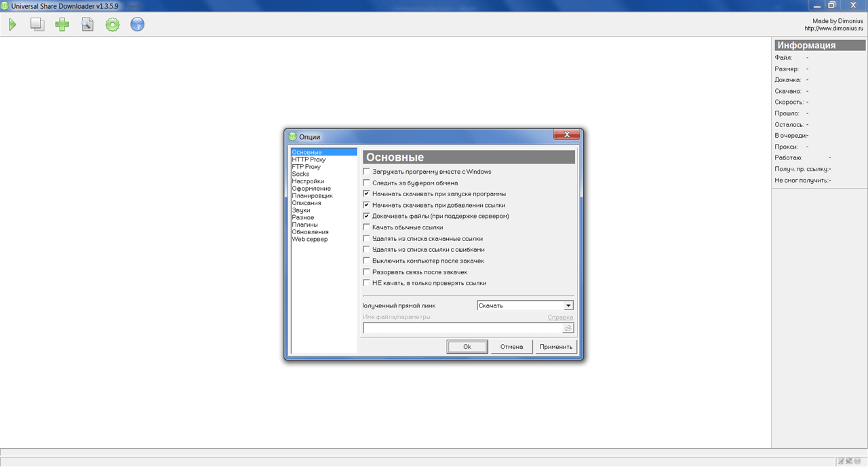The image size is (868, 467).
Task: Enable Следить за буфером обмена
Action: [367, 183]
